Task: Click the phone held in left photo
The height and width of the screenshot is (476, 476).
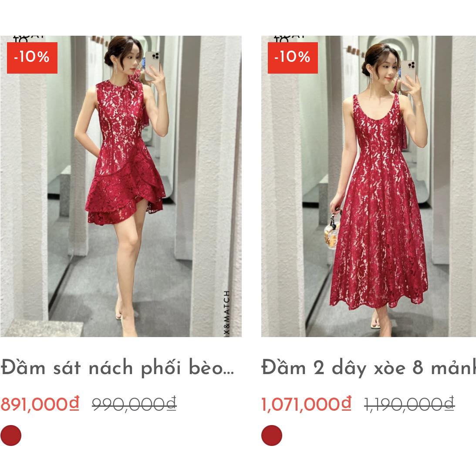Action: pyautogui.click(x=152, y=66)
